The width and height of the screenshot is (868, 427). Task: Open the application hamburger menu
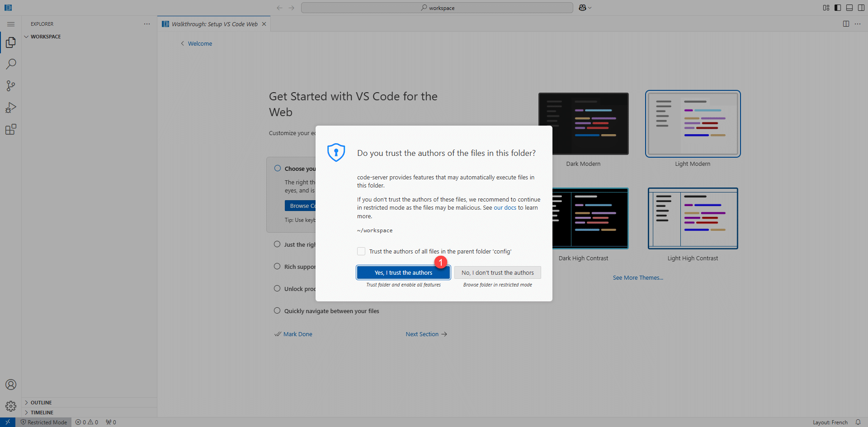[11, 24]
